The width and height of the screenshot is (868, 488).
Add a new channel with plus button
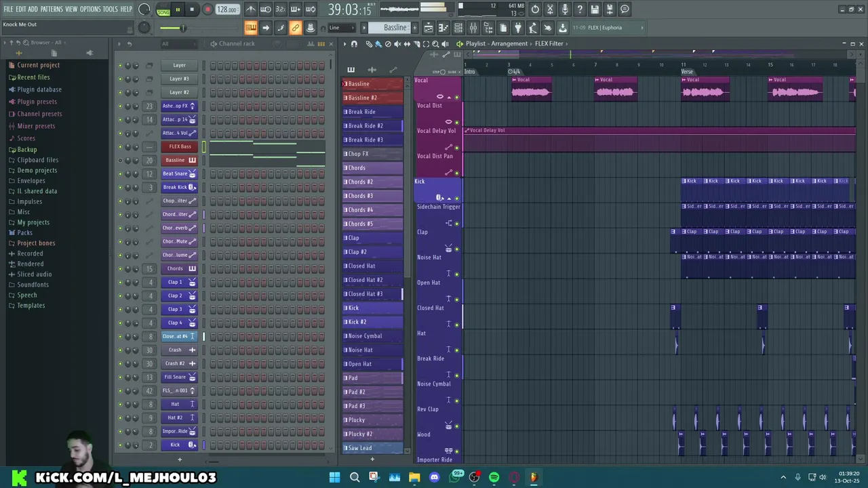180,460
